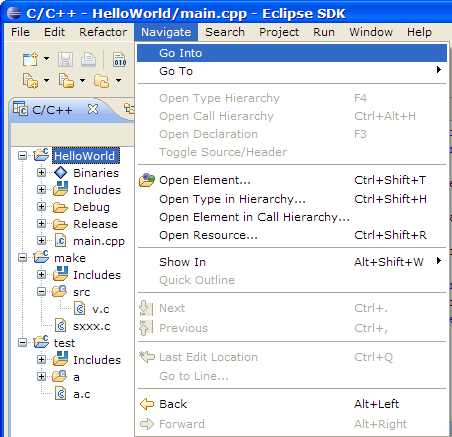Click the HelloWorld project folder icon
Screen dimensions: 452x437
41,155
